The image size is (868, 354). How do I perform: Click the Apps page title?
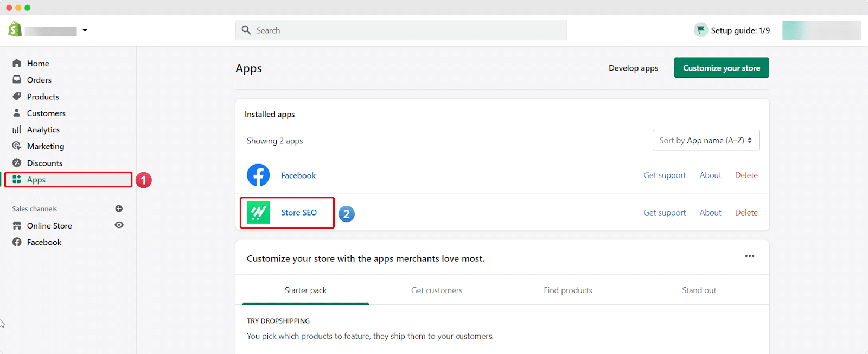(x=248, y=68)
